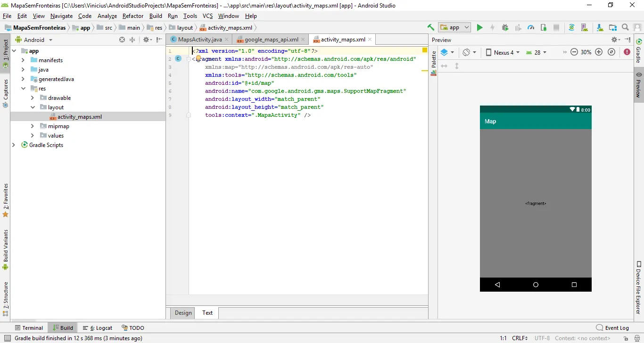Click the green Run app button

point(479,28)
